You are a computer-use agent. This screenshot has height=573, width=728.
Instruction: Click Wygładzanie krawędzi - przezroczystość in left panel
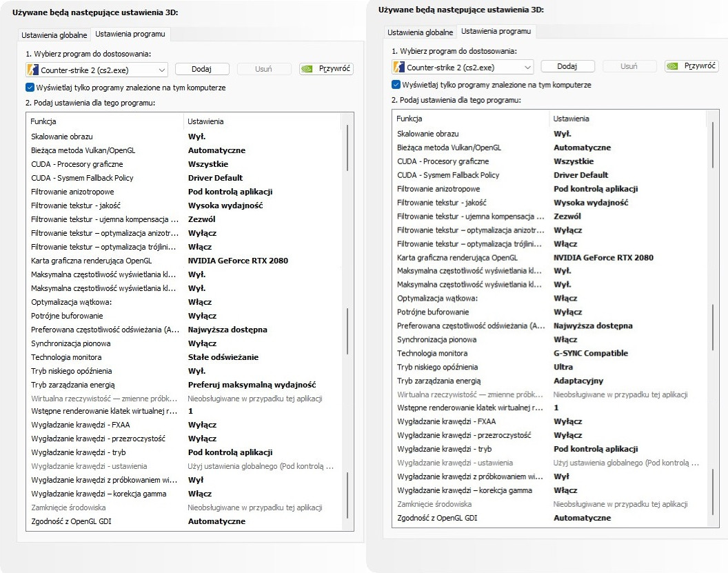(184, 439)
